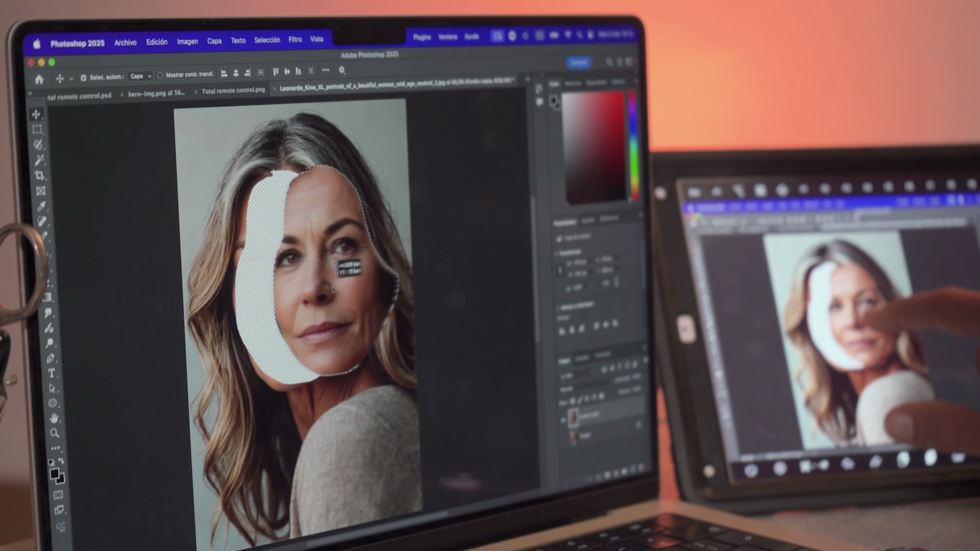The image size is (980, 551).
Task: Change screen mode icon in toolbar
Action: (59, 510)
